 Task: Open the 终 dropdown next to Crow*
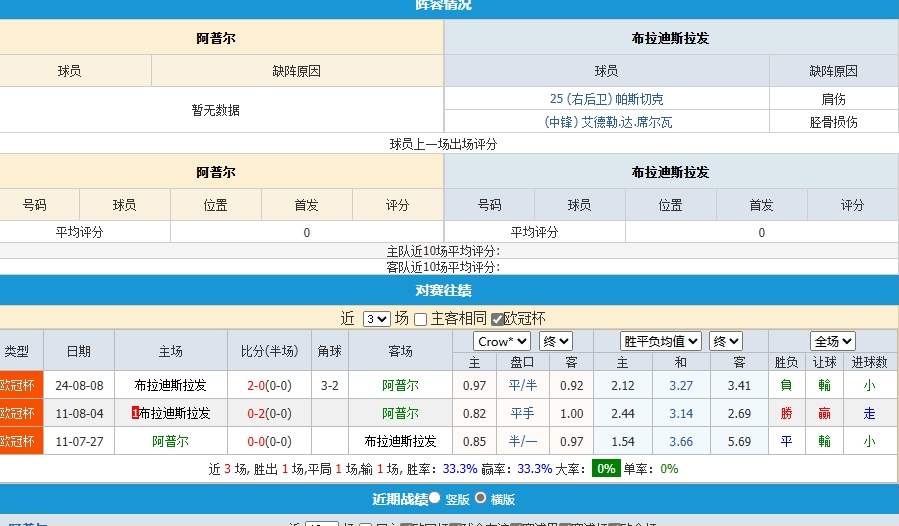coord(556,342)
